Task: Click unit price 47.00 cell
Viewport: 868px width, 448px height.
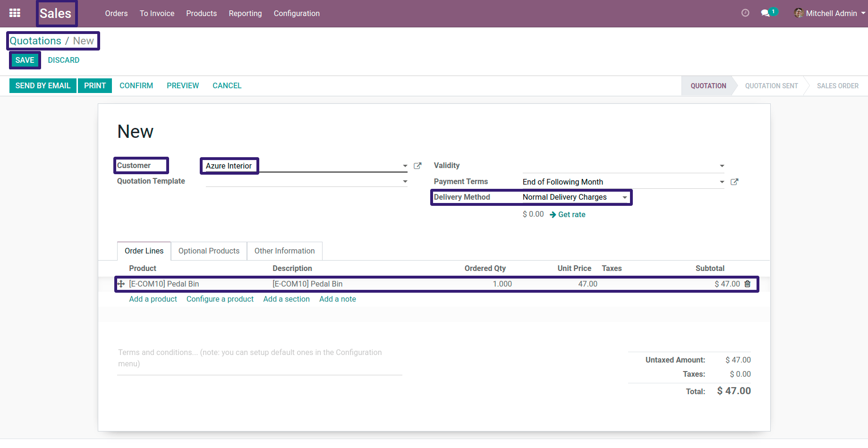Action: click(x=587, y=284)
